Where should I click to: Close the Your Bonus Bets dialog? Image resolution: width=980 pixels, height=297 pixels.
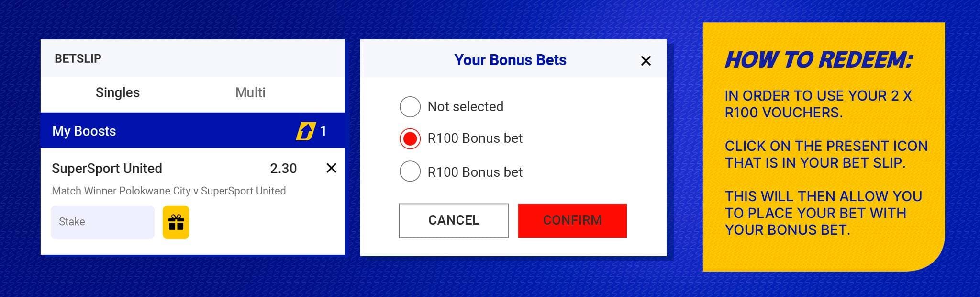pyautogui.click(x=646, y=61)
